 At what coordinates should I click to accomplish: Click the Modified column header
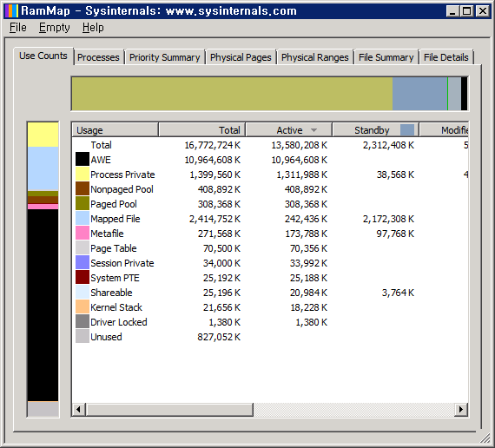(444, 129)
